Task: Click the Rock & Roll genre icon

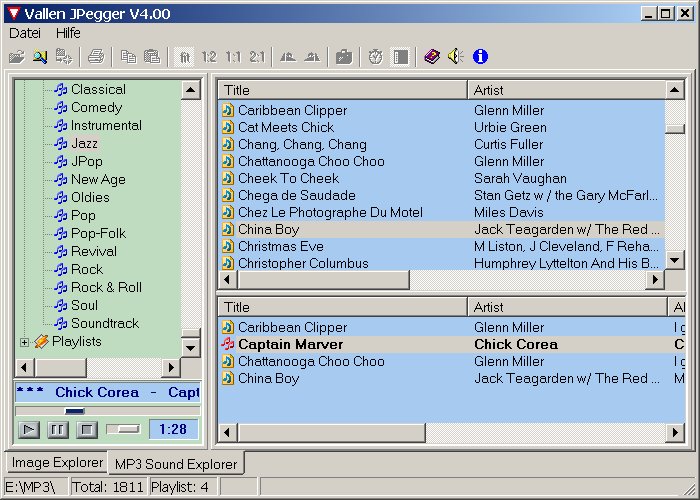Action: (61, 287)
